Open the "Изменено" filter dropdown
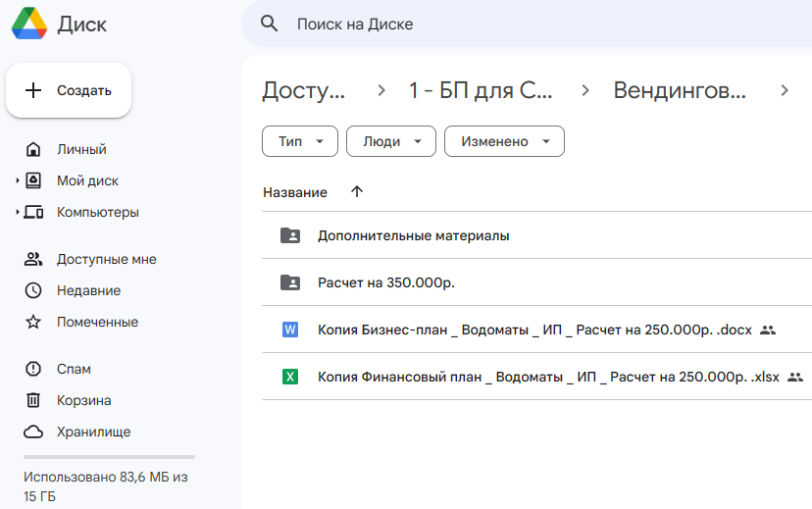Viewport: 812px width, 509px height. [x=504, y=141]
